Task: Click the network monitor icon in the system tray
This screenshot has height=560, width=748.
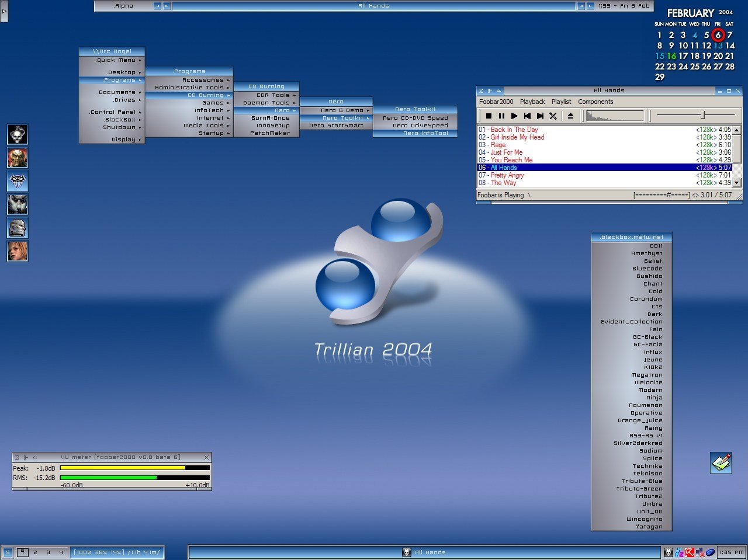Action: coord(699,552)
